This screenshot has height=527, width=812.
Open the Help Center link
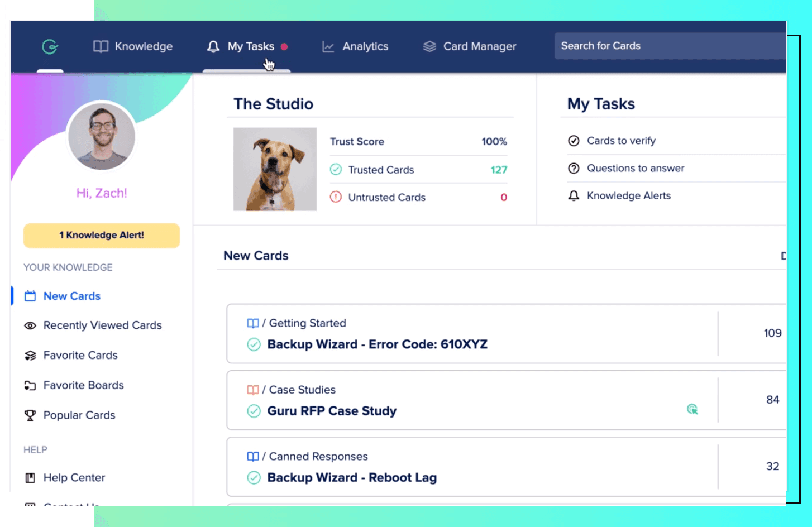click(74, 478)
